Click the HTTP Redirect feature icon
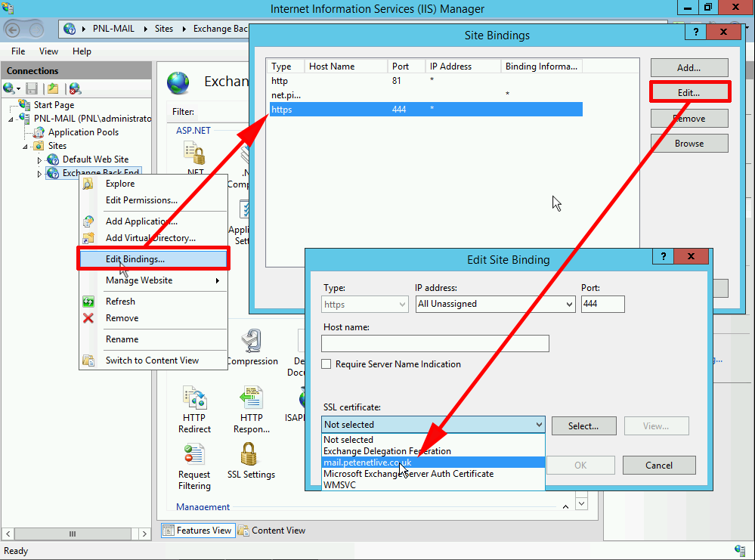Image resolution: width=755 pixels, height=560 pixels. click(194, 398)
